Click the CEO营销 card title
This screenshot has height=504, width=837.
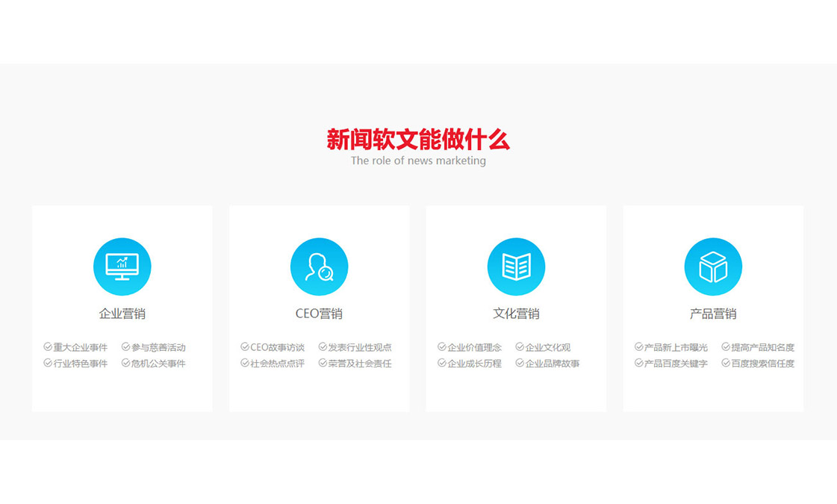[x=320, y=314]
